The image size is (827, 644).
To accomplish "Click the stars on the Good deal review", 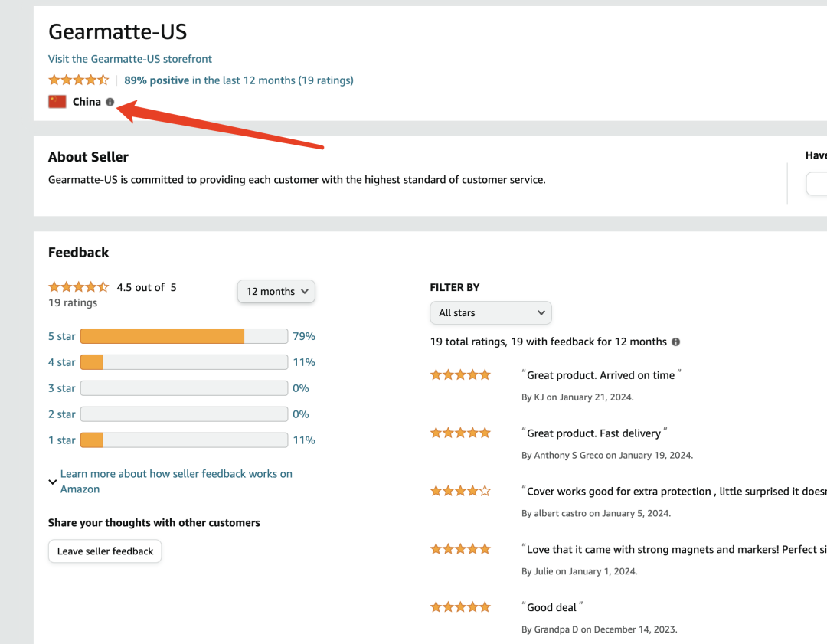I will (460, 607).
